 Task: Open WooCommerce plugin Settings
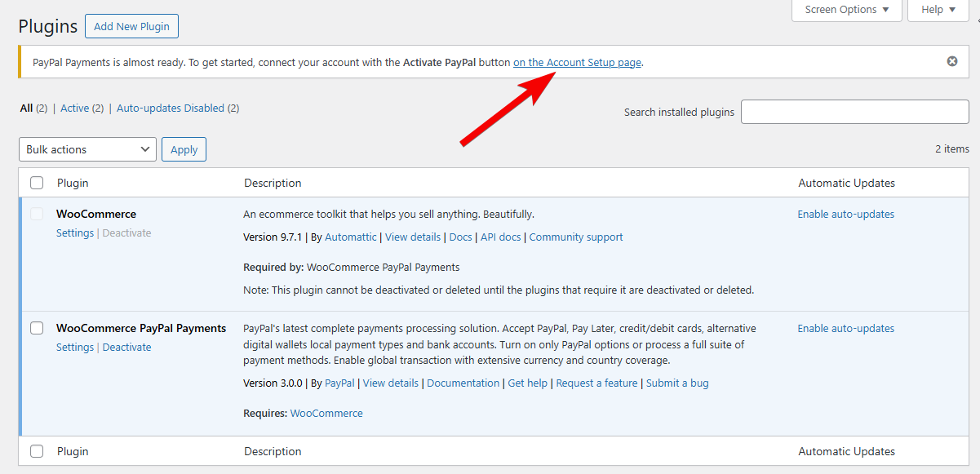[75, 233]
